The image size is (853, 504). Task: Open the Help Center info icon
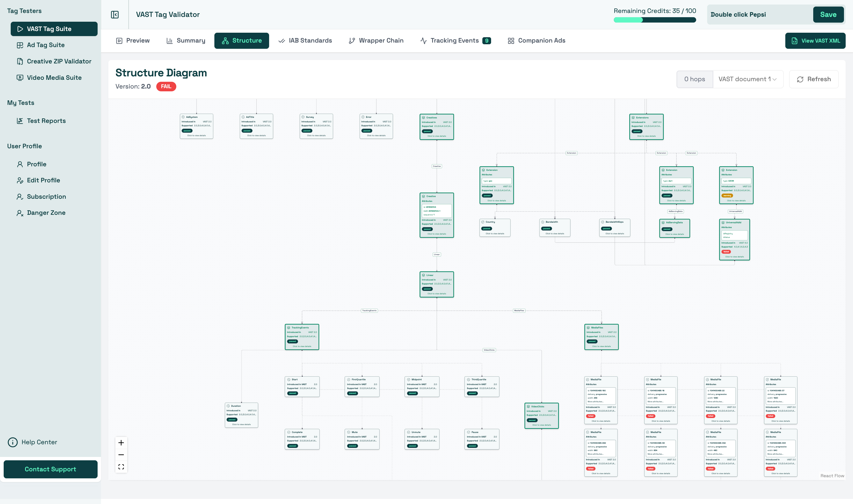point(13,442)
